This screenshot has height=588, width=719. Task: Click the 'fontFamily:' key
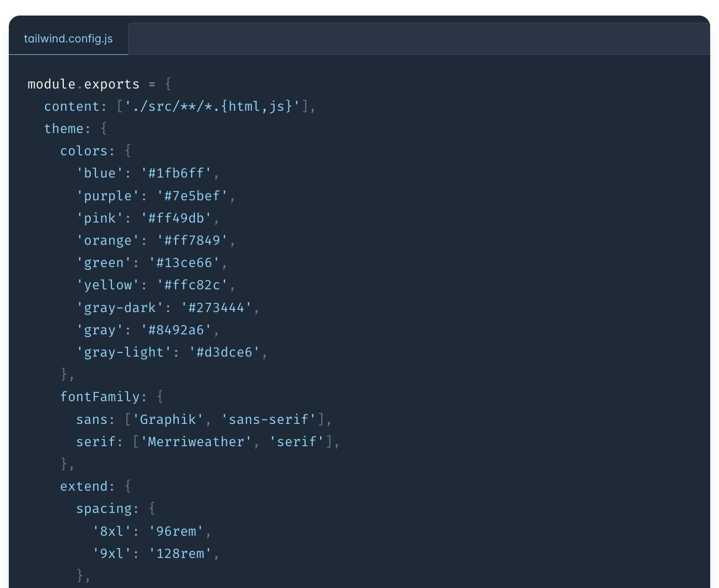pos(104,397)
